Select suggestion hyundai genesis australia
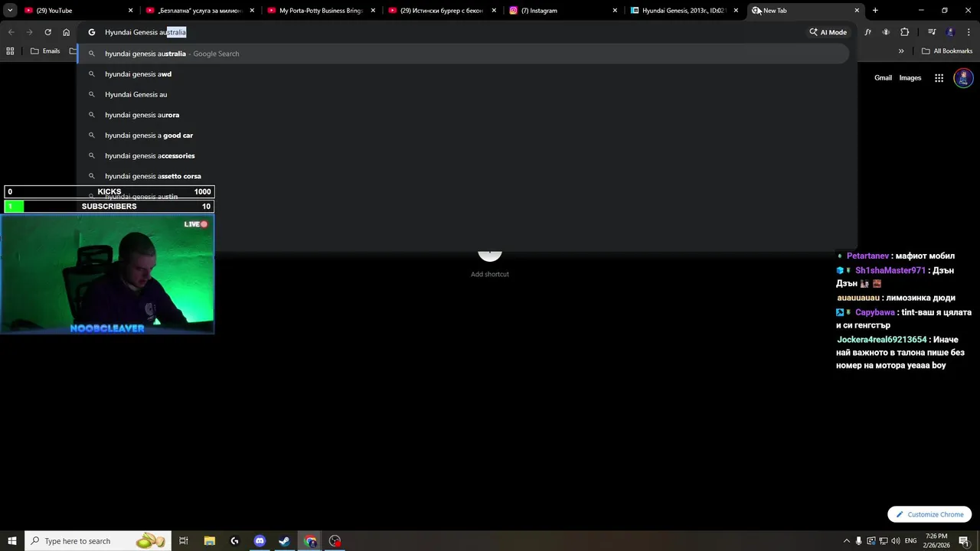This screenshot has width=980, height=551. [463, 54]
